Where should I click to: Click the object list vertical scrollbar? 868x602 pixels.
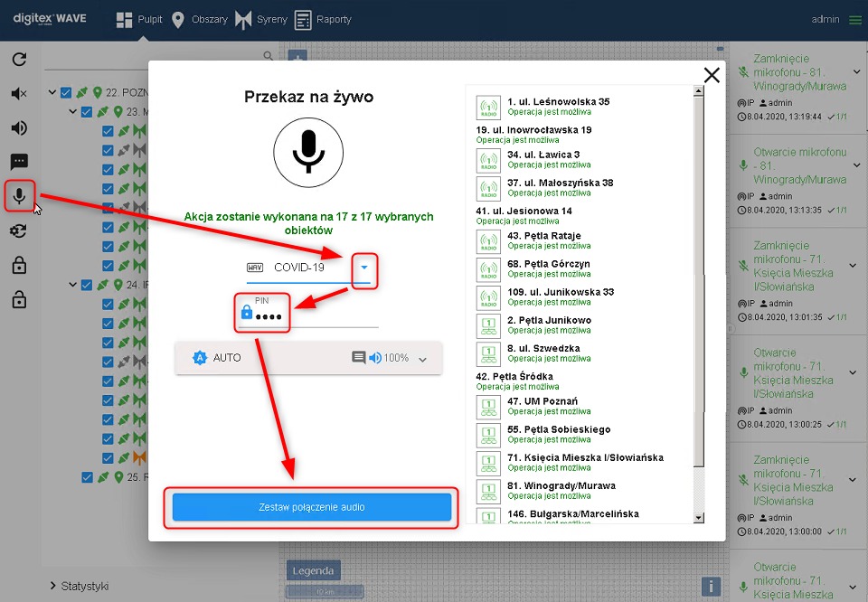697,271
